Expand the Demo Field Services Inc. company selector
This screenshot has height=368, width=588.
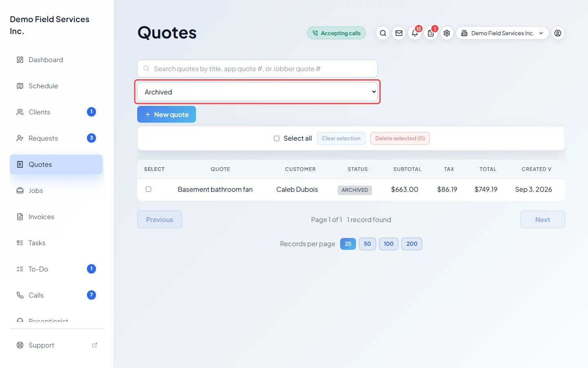click(x=502, y=33)
